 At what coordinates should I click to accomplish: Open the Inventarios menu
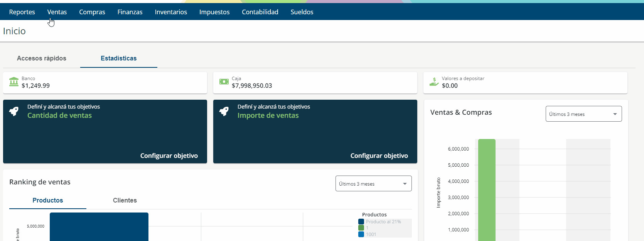171,12
